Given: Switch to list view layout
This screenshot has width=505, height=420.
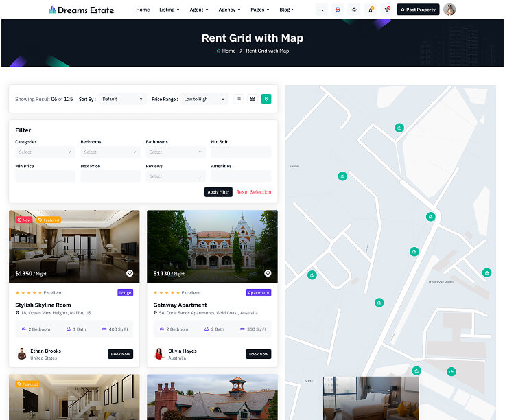Looking at the screenshot, I should [x=239, y=99].
